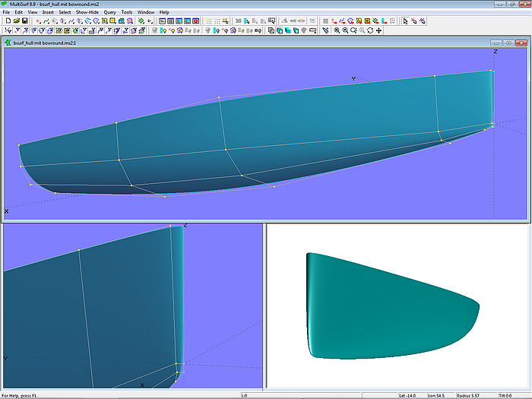Open the Window menu
This screenshot has width=532, height=399.
tap(145, 12)
